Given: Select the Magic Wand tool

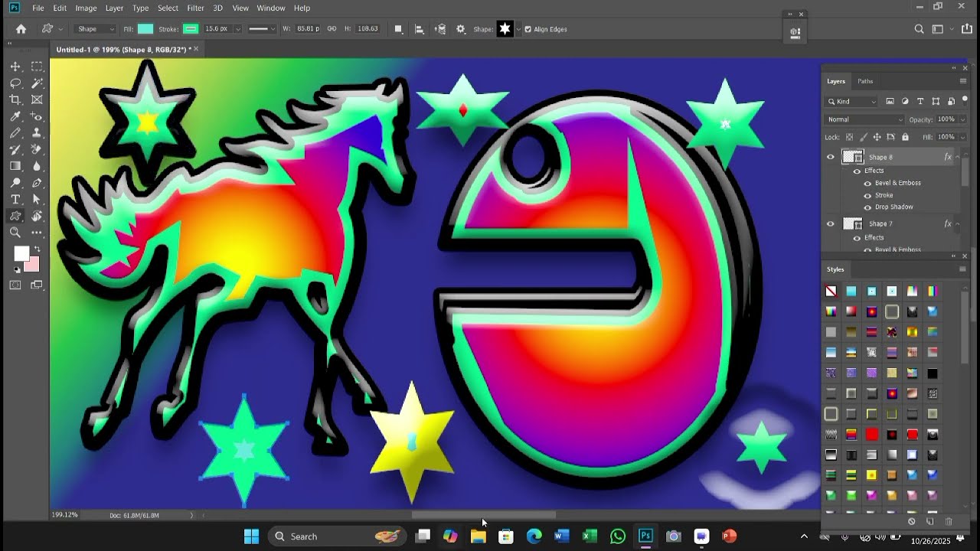Looking at the screenshot, I should pyautogui.click(x=37, y=83).
